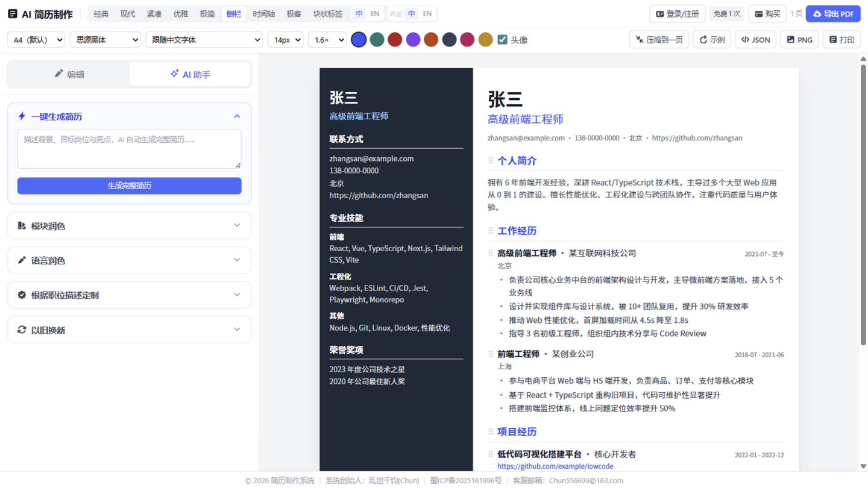The width and height of the screenshot is (868, 488).
Task: Click the pencil icon on the 编辑 tab
Action: [58, 74]
